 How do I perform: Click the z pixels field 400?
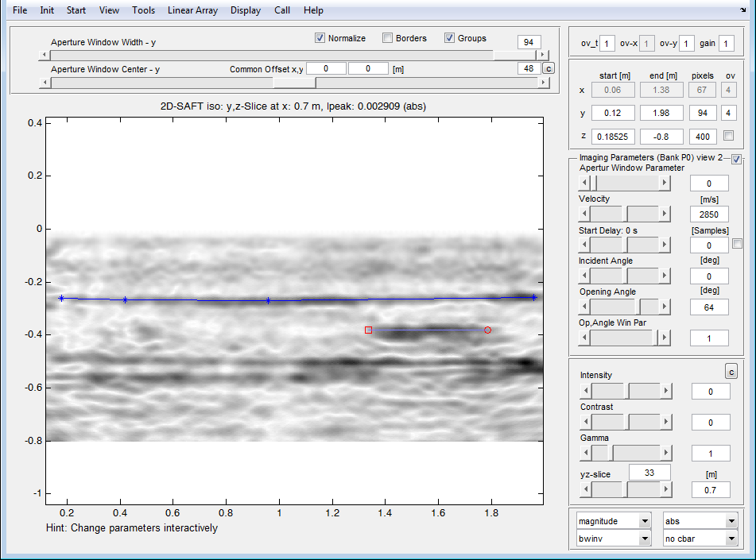[x=703, y=137]
